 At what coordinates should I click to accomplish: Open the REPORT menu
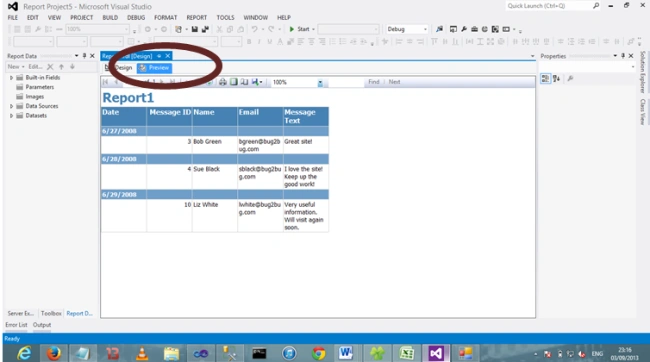pyautogui.click(x=196, y=17)
